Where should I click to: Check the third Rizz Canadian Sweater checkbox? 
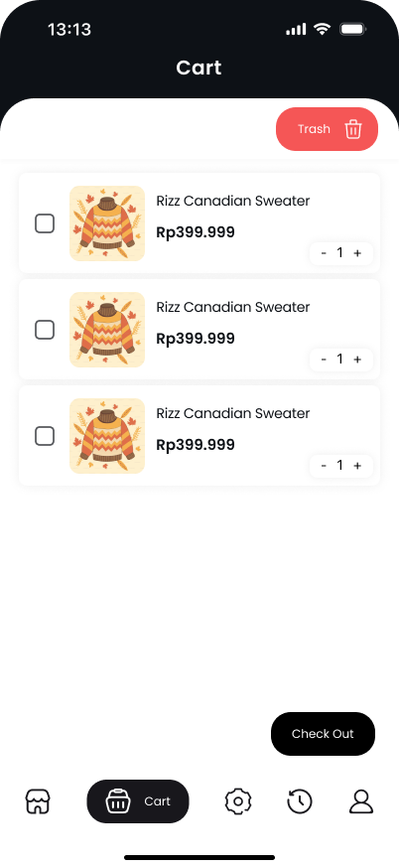point(45,436)
